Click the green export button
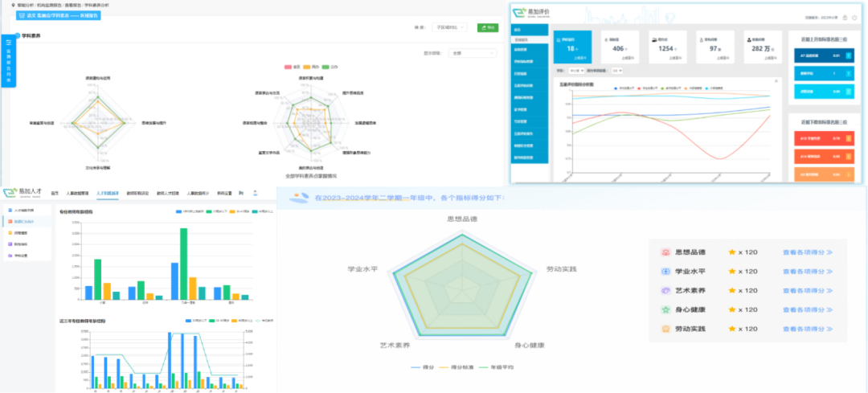The height and width of the screenshot is (393, 868). pos(487,27)
